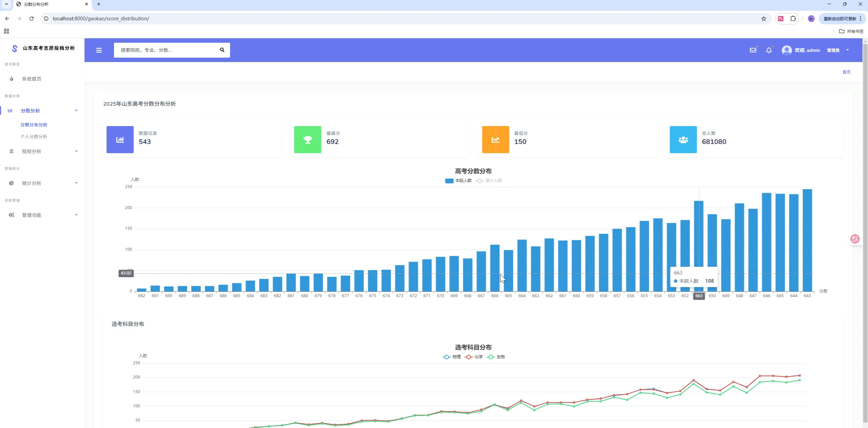Expand the 院校分析 submenu arrow

[x=76, y=151]
